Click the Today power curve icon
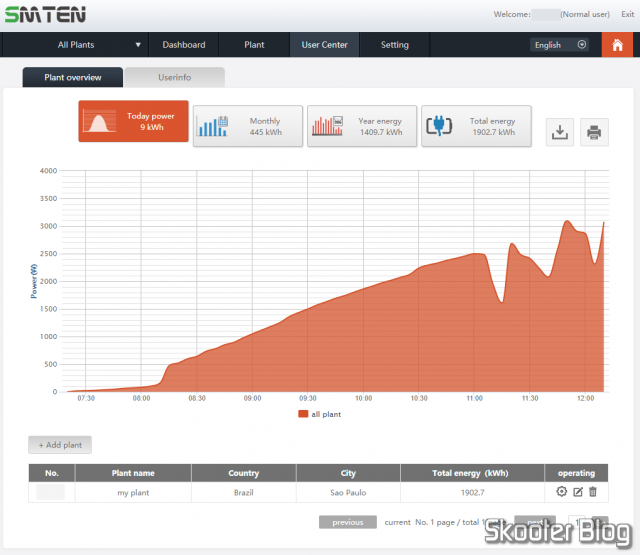Screen dimensions: 640x555 pyautogui.click(x=99, y=122)
